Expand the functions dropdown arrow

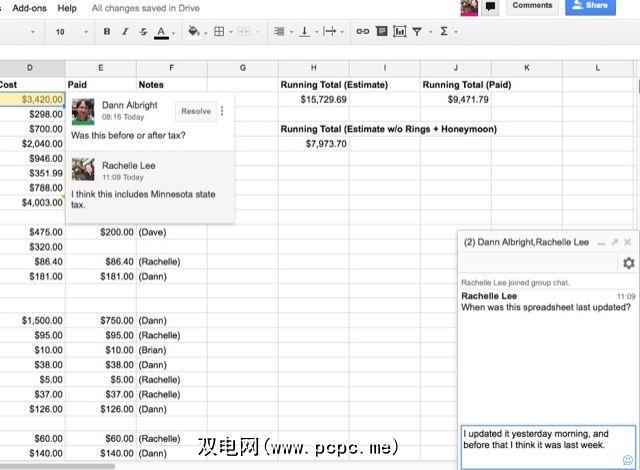[x=456, y=32]
